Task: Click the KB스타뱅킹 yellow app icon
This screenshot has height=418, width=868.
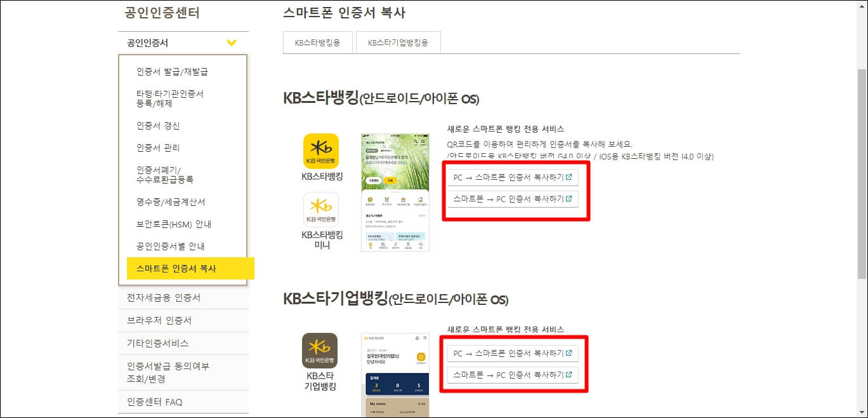Action: coord(321,151)
